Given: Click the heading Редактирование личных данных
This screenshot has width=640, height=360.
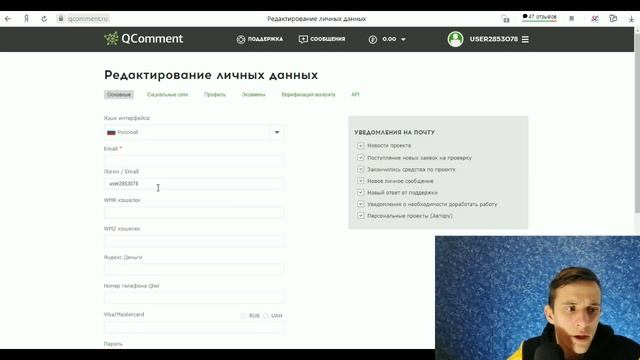Looking at the screenshot, I should (211, 75).
